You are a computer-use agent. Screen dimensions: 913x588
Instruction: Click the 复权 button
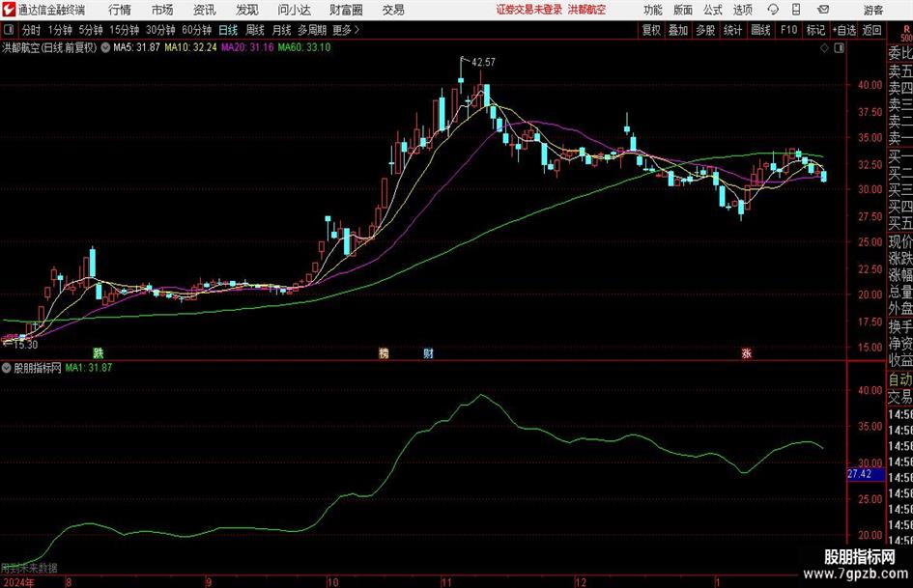pyautogui.click(x=651, y=30)
